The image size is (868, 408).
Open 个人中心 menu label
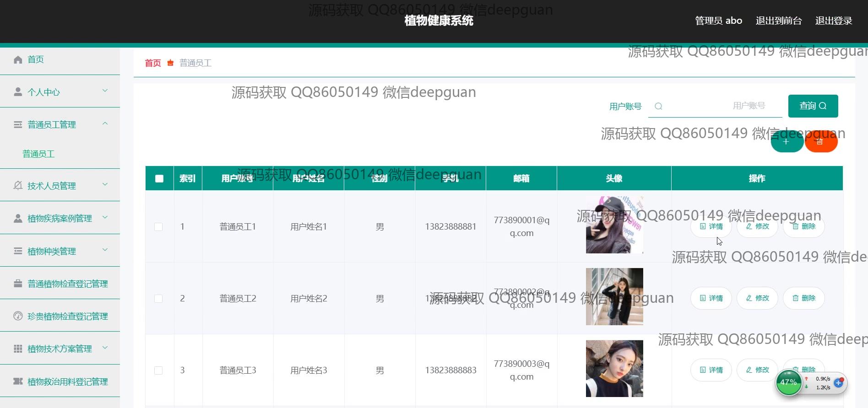[x=43, y=92]
